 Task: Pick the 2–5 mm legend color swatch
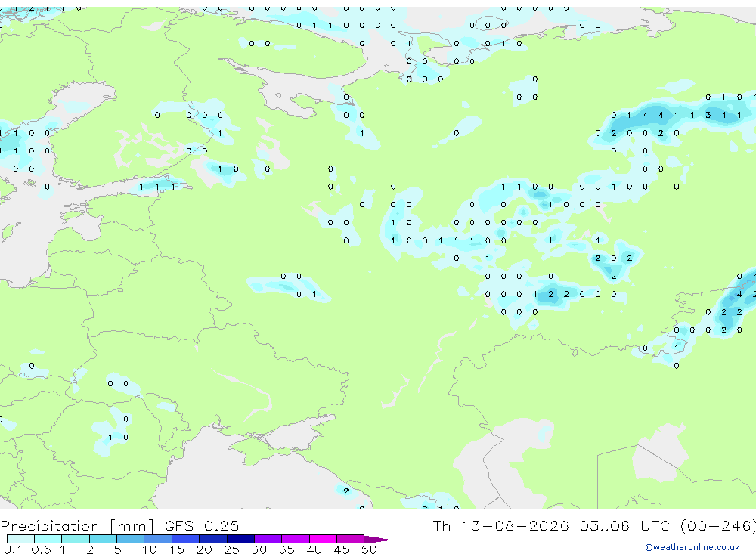pyautogui.click(x=103, y=539)
